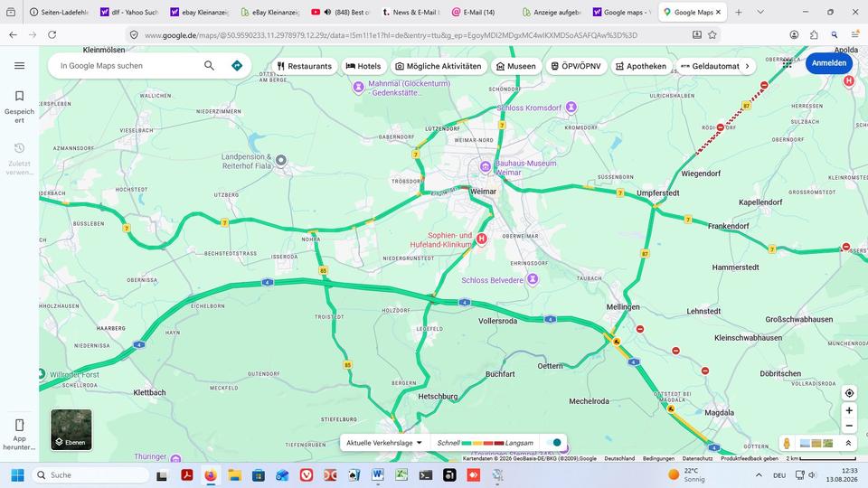Select the Museen category chip
Viewport: 868px width, 488px height.
click(515, 66)
